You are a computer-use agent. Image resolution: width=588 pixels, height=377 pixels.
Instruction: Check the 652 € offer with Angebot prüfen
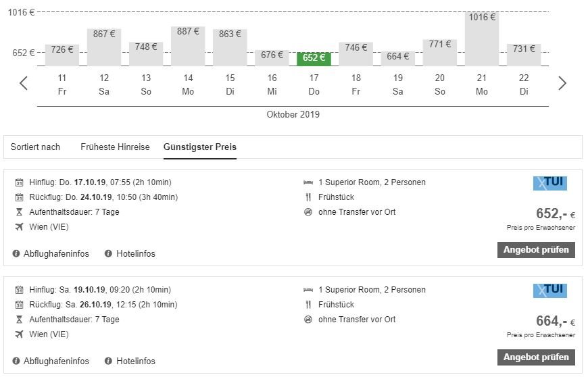(x=536, y=250)
